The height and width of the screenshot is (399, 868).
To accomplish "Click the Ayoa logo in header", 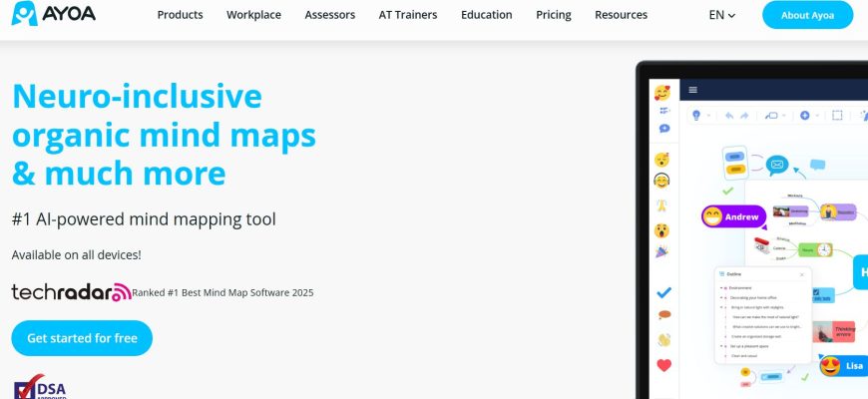I will (x=53, y=15).
